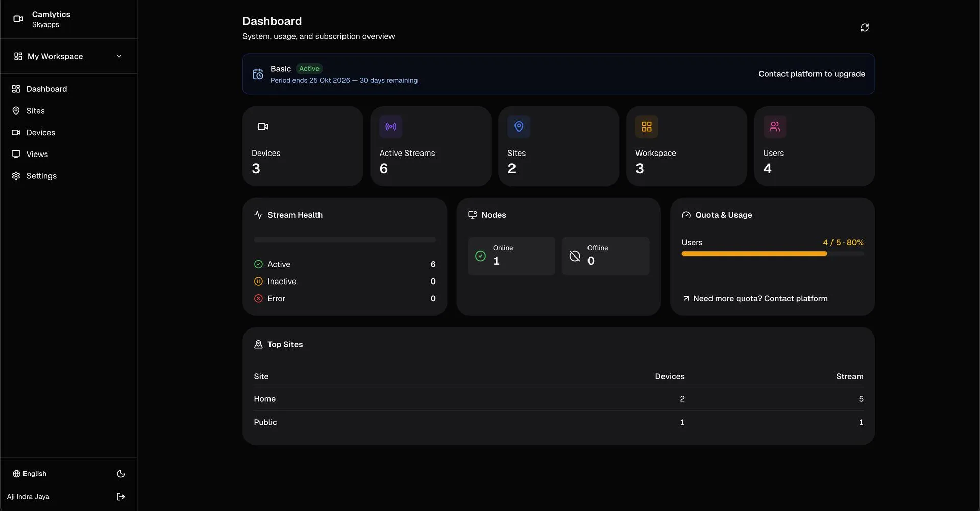The width and height of the screenshot is (980, 511).
Task: Click the camera icon on Devices card
Action: coord(263,126)
